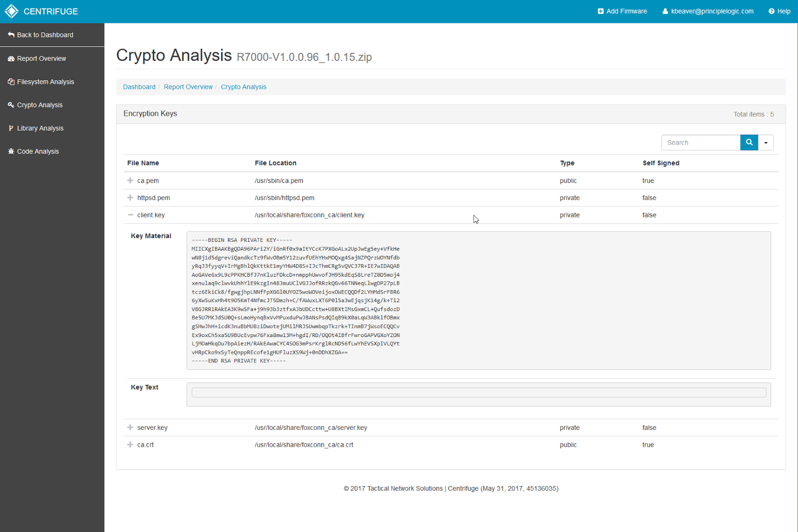Viewport: 798px width, 532px height.
Task: Collapse the client.key key material
Action: point(130,215)
